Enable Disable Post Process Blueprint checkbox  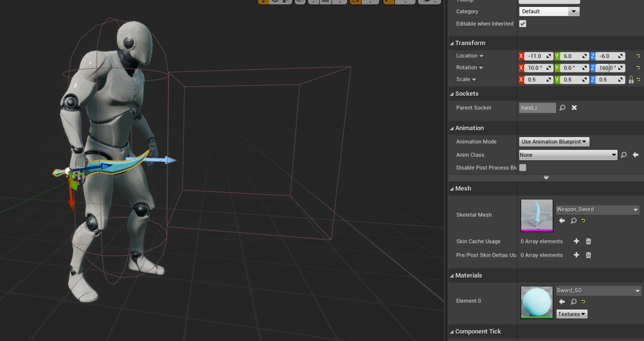tap(523, 168)
